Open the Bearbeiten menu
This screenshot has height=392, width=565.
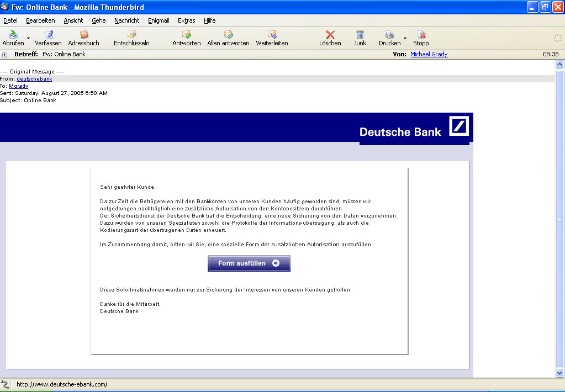[x=40, y=20]
